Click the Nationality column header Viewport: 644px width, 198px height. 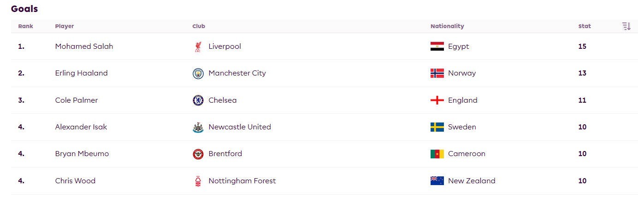point(447,26)
